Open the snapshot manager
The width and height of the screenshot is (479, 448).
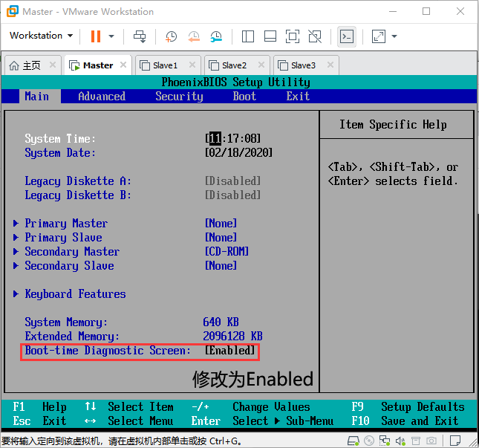[x=216, y=36]
